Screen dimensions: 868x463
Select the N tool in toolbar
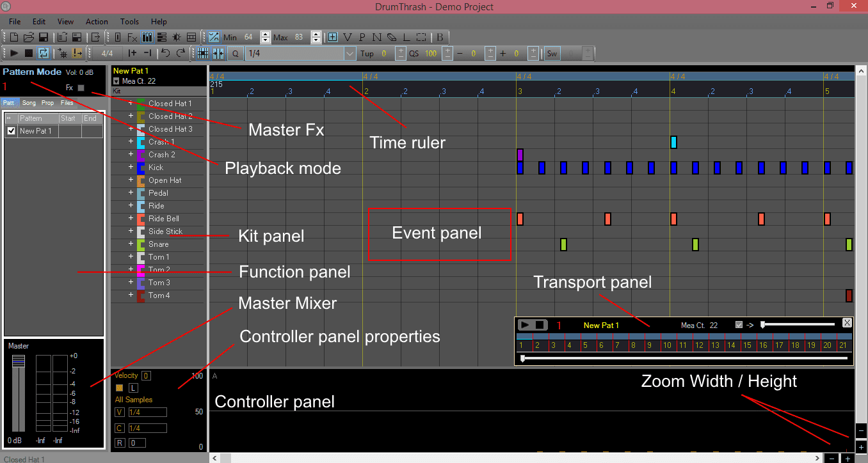(x=376, y=37)
